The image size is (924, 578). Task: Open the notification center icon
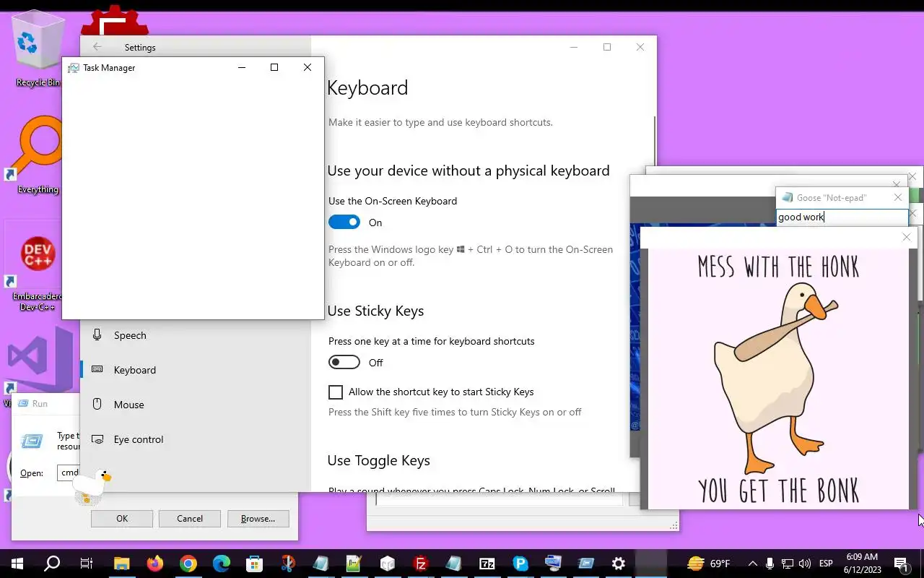coord(901,564)
